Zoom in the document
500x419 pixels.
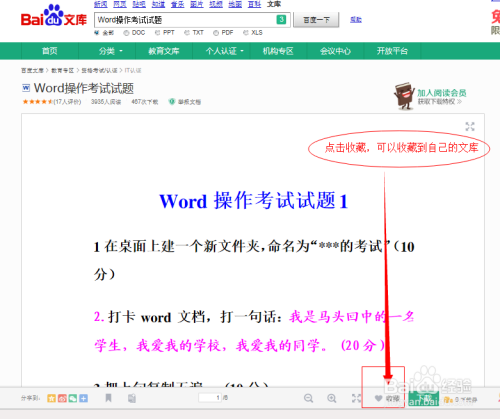[x=332, y=398]
